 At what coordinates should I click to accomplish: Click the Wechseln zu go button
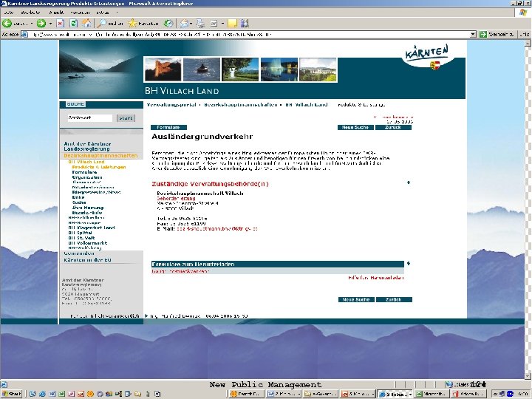point(497,34)
